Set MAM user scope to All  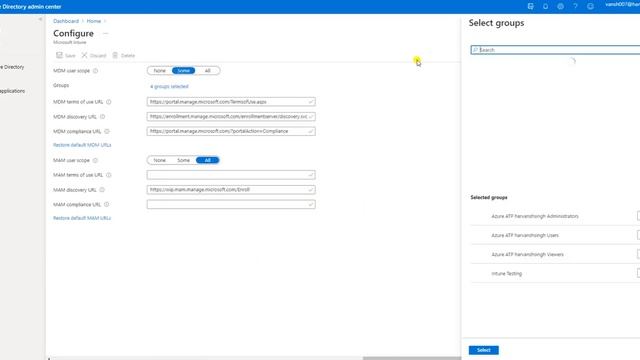pos(207,160)
